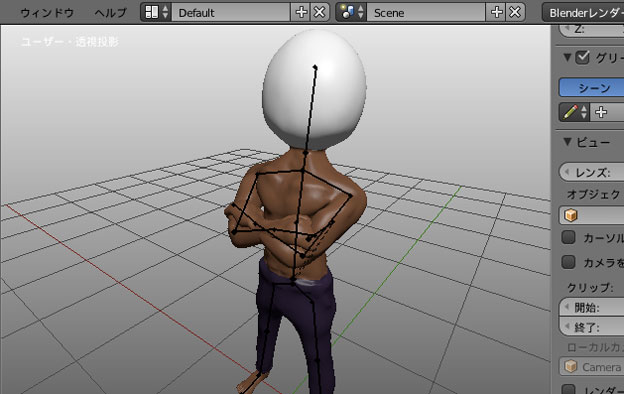Open the screen layout selector icon
Screen dimensions: 624x394
[156, 12]
